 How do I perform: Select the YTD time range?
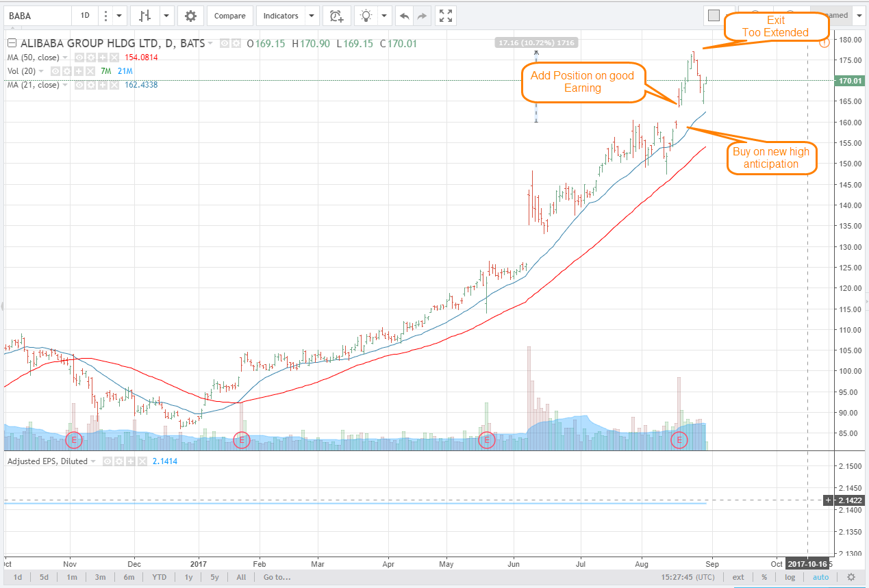pos(159,577)
